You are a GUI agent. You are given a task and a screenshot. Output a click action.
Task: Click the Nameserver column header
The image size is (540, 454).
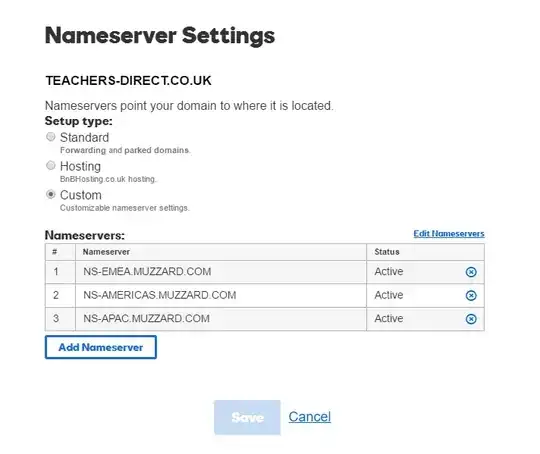pyautogui.click(x=221, y=252)
